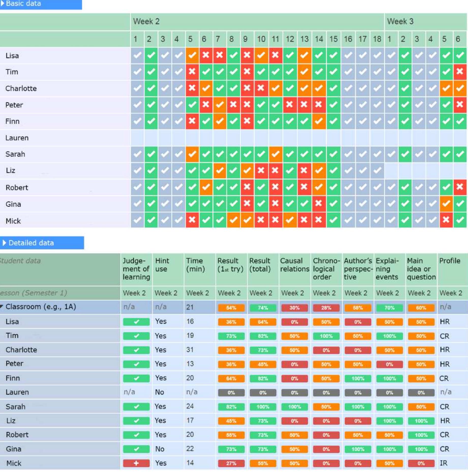Click Robert's red X for Week 2 task 9
Screen dimensions: 468x476
pos(247,187)
